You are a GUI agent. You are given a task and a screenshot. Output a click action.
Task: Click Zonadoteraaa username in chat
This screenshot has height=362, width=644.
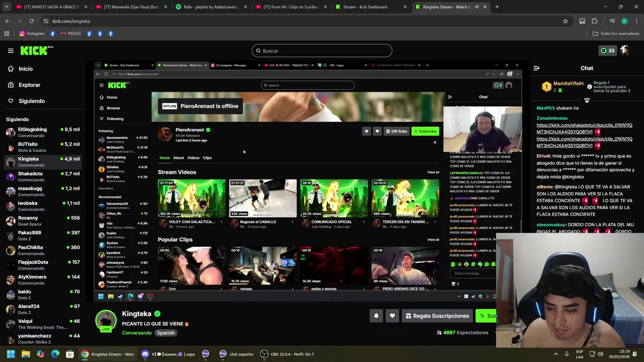[552, 118]
